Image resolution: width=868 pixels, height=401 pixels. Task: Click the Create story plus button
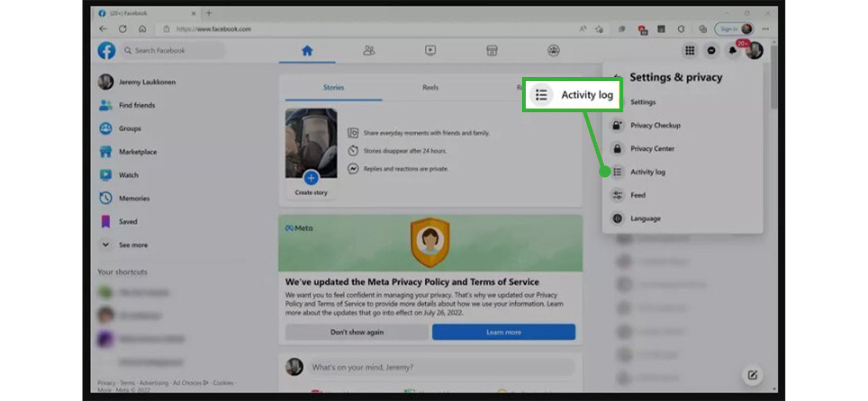pos(311,178)
